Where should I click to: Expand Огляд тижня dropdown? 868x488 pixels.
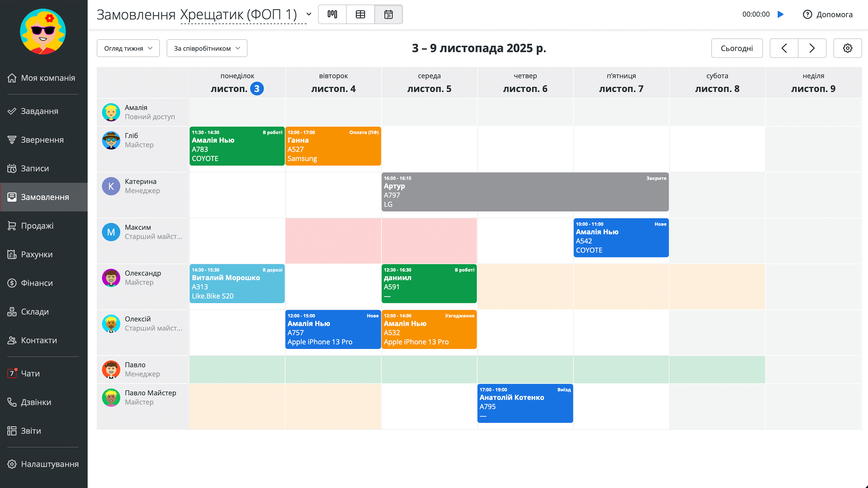(x=128, y=48)
